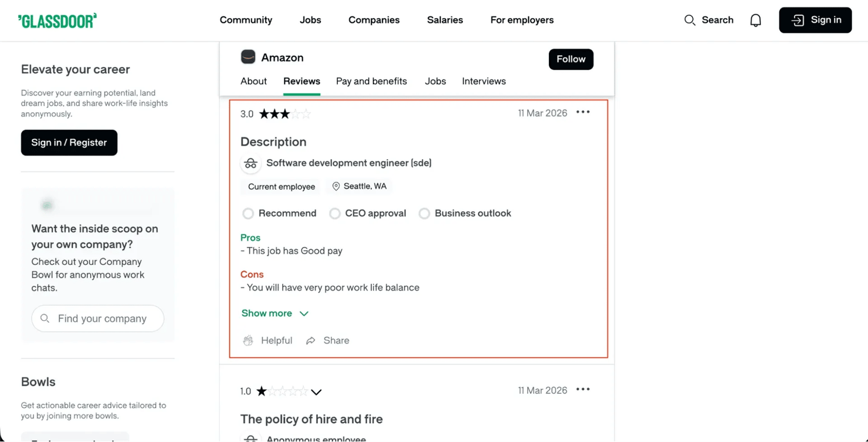Viewport: 868px width, 442px height.
Task: Click the Sign in / Register button
Action: [69, 143]
